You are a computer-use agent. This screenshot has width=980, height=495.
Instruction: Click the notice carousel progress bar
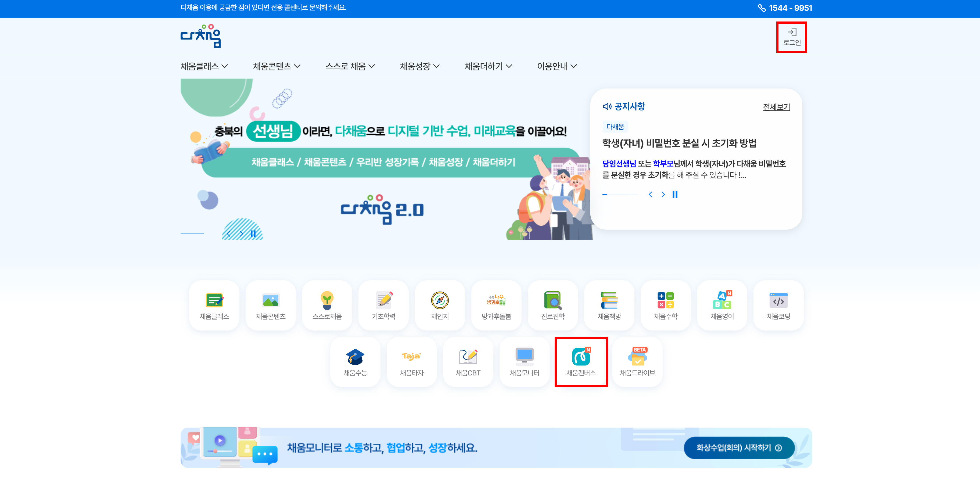[x=620, y=194]
